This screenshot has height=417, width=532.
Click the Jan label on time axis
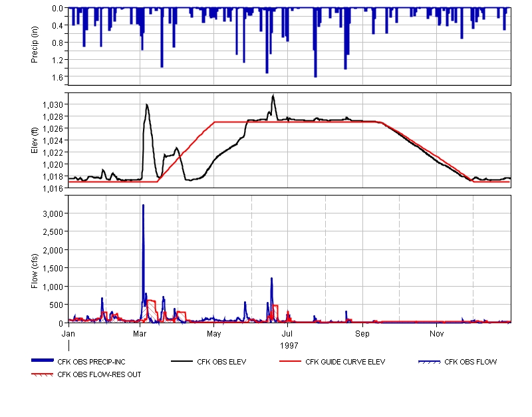(68, 333)
